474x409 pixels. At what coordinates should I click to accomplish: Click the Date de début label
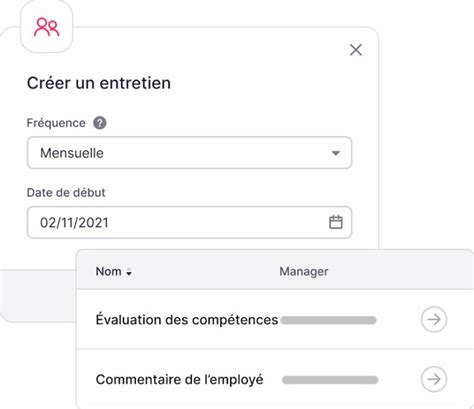click(x=66, y=193)
